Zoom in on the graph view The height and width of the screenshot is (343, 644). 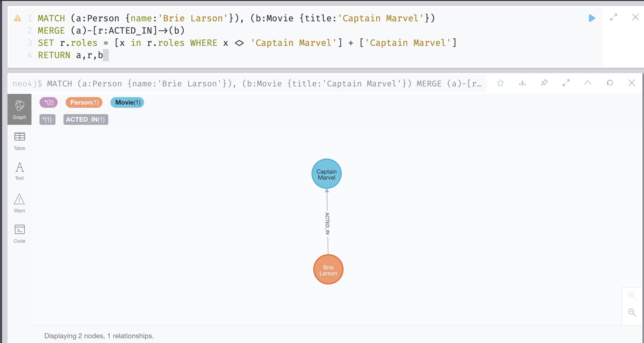(632, 295)
